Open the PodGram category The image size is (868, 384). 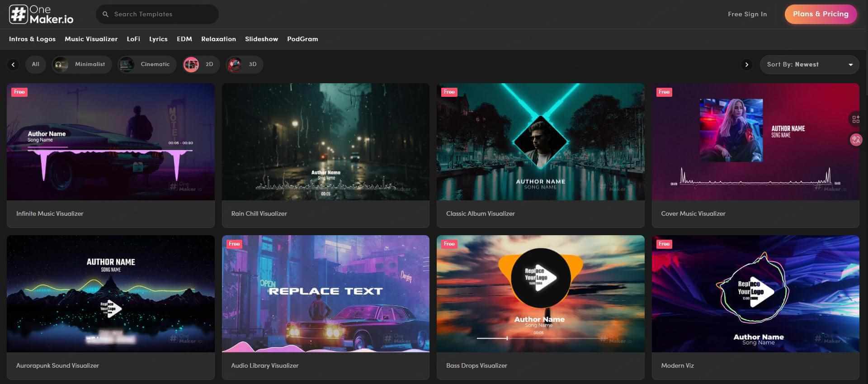click(x=302, y=39)
